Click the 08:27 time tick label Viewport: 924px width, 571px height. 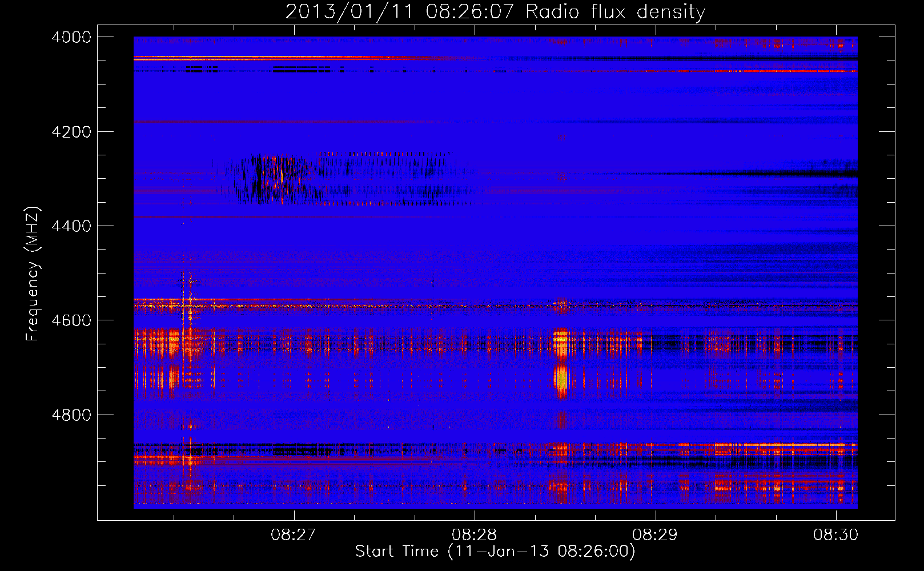tap(294, 534)
